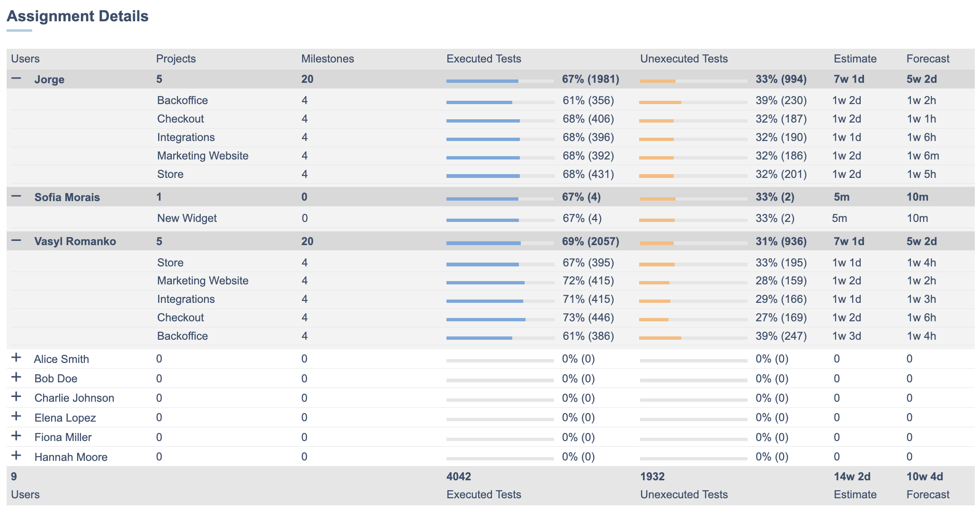Collapse the Jorge user row
This screenshot has height=512, width=980.
(16, 79)
